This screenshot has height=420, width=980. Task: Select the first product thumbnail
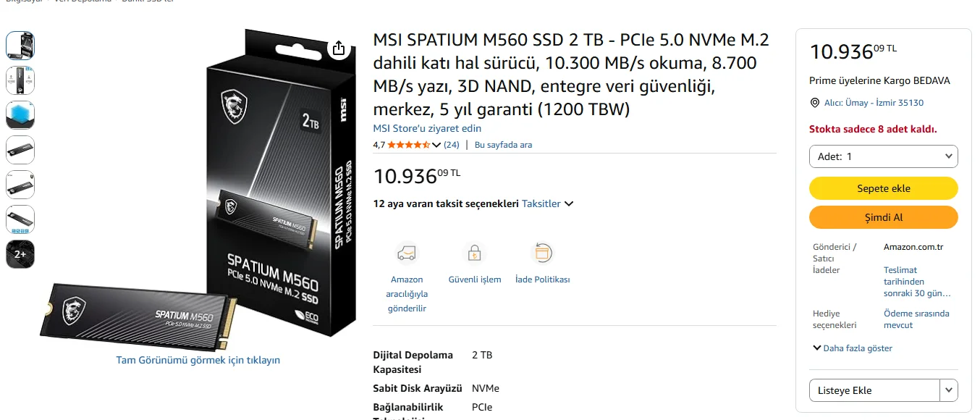coord(20,46)
